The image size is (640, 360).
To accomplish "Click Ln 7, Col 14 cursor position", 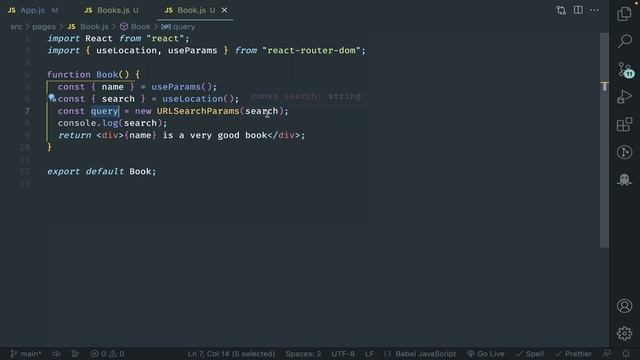I will [x=231, y=354].
